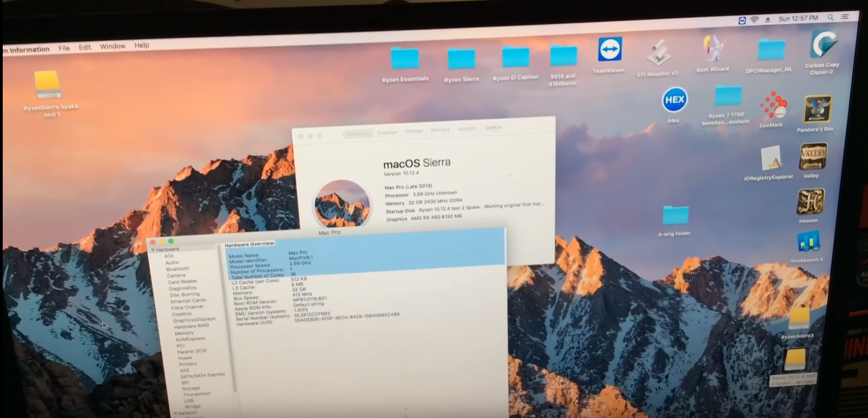
Task: Select the DPCIManager_ML folder
Action: tap(771, 50)
